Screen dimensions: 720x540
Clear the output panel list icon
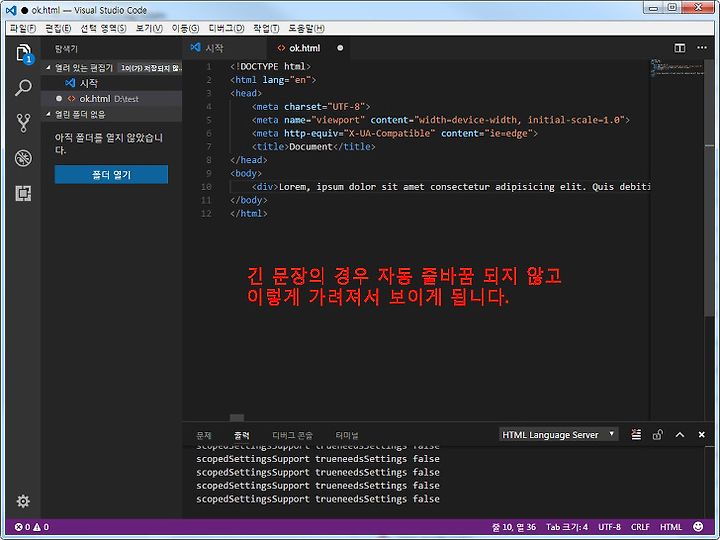[636, 434]
